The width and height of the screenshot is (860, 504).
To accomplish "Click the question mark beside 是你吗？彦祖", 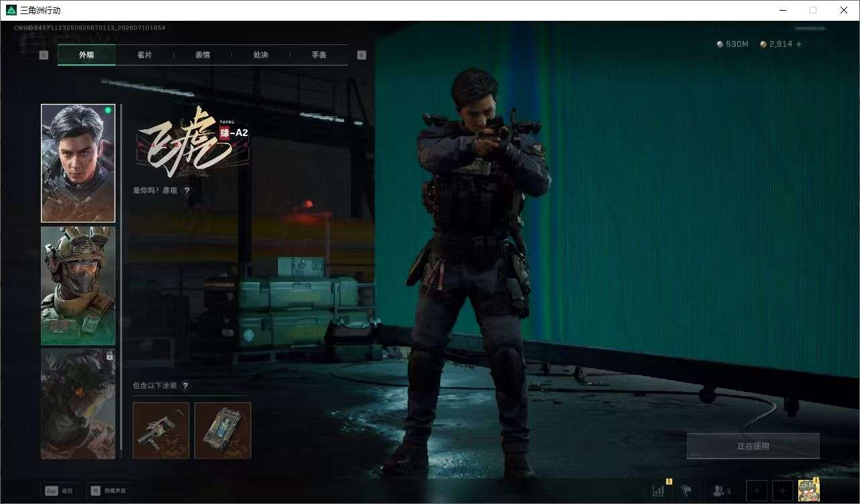I will [x=187, y=190].
